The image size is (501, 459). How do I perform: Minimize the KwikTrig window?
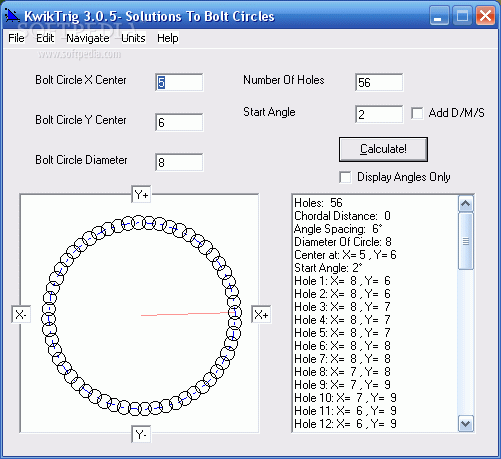(x=439, y=16)
